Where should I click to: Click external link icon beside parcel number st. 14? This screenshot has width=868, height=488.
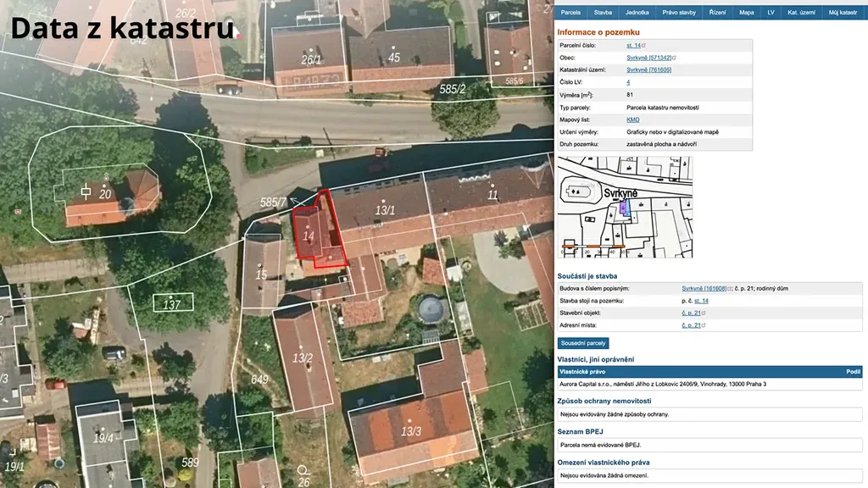(x=644, y=45)
